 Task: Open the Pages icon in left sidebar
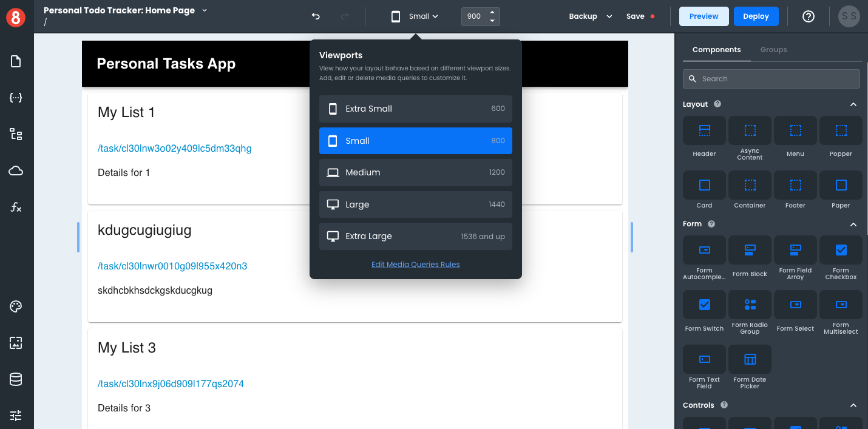pos(16,61)
